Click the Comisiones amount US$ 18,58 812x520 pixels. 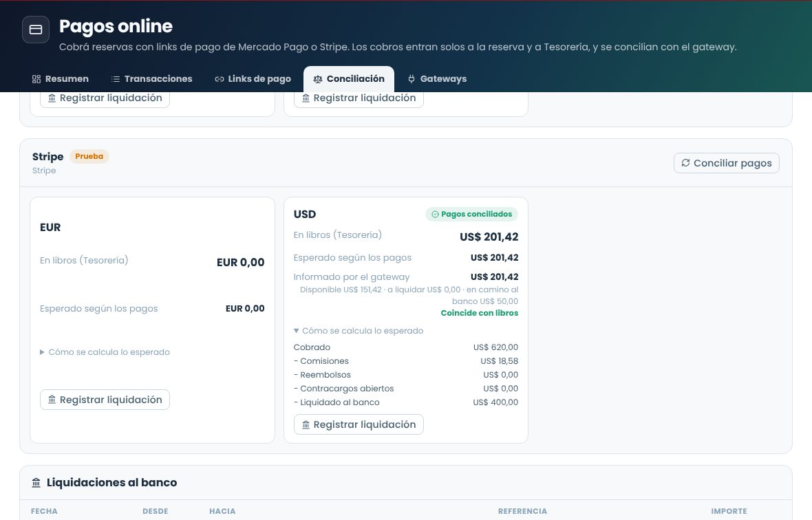coord(499,361)
